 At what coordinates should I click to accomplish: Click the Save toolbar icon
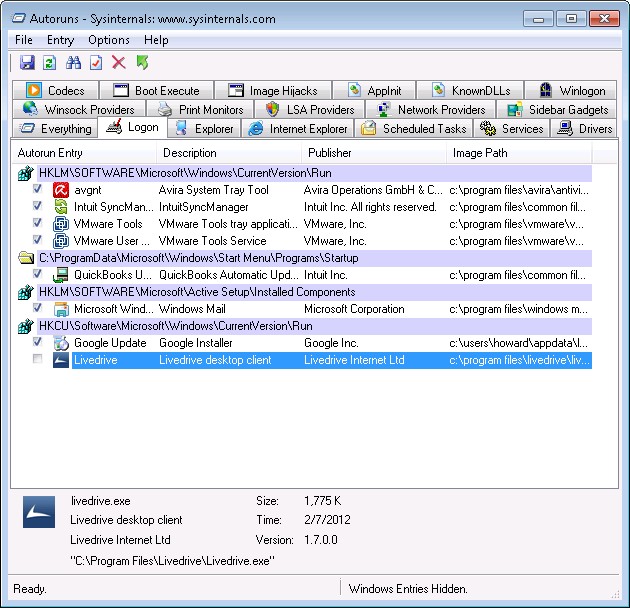(27, 63)
